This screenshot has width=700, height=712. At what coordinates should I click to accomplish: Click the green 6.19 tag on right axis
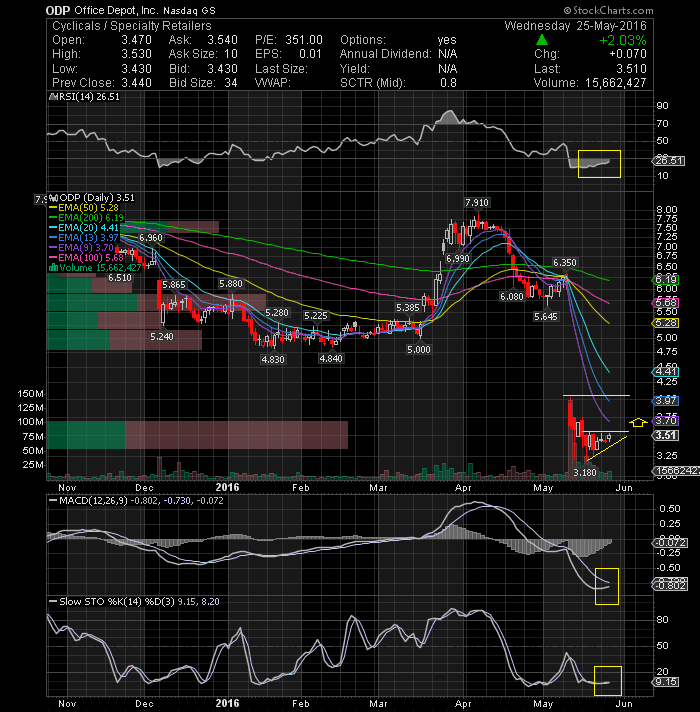click(x=665, y=279)
